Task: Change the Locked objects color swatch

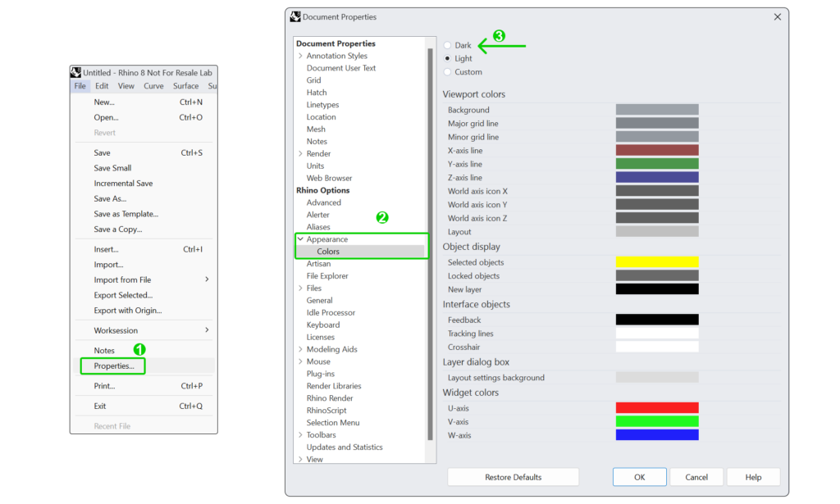Action: click(657, 275)
